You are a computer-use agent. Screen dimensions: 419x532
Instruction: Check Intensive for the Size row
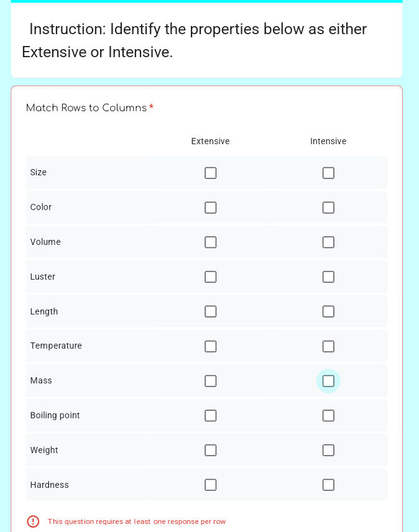coord(328,173)
